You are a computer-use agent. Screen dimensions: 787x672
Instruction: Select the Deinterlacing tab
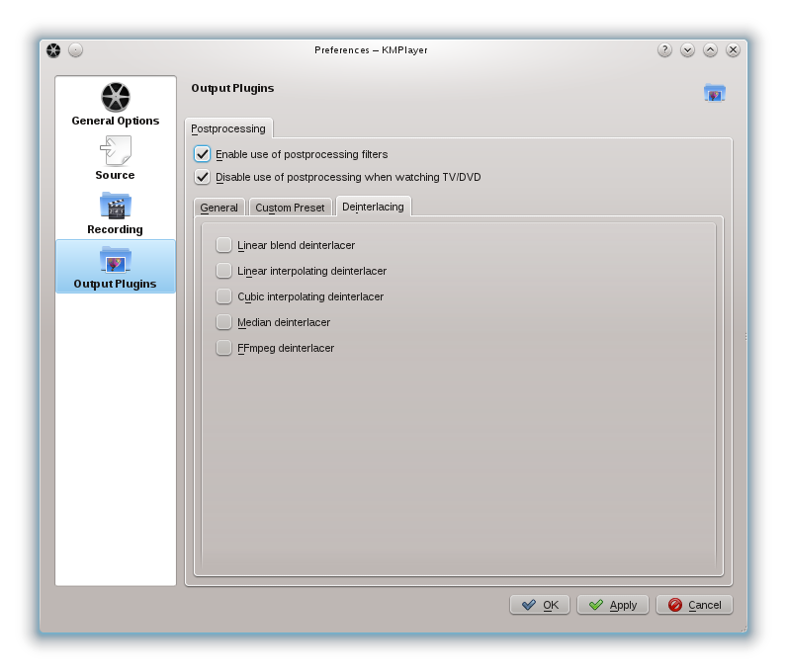pyautogui.click(x=373, y=207)
